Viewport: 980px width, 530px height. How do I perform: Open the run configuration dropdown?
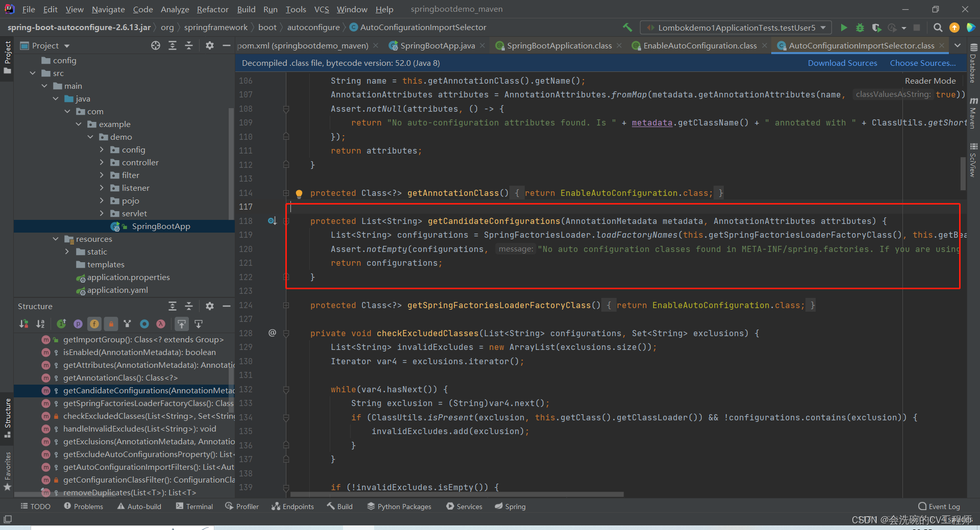tap(736, 28)
